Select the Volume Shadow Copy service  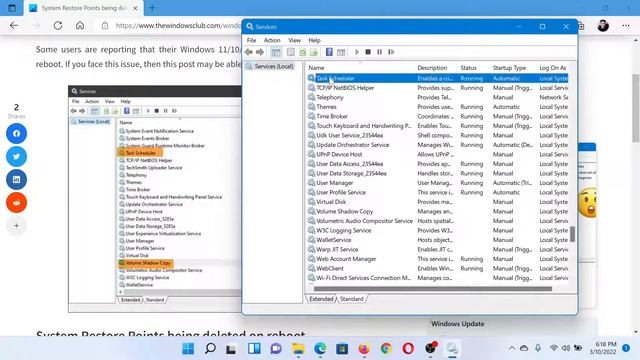(x=438, y=211)
